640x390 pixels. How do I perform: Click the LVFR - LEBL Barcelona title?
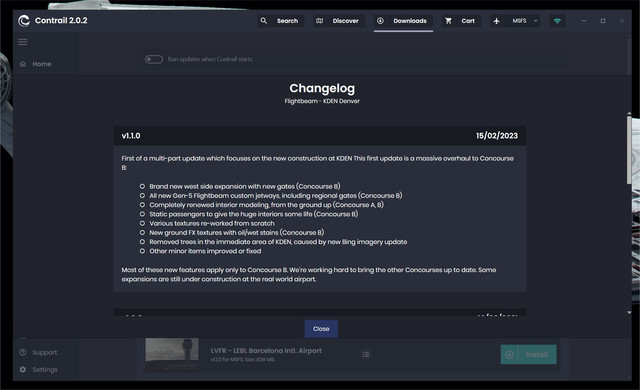(266, 350)
